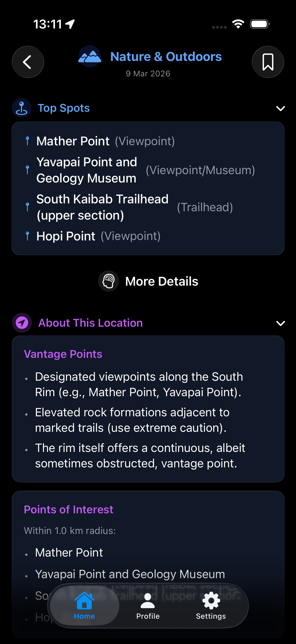Tap the brain icon beside More Details
296x644 pixels.
coord(108,281)
